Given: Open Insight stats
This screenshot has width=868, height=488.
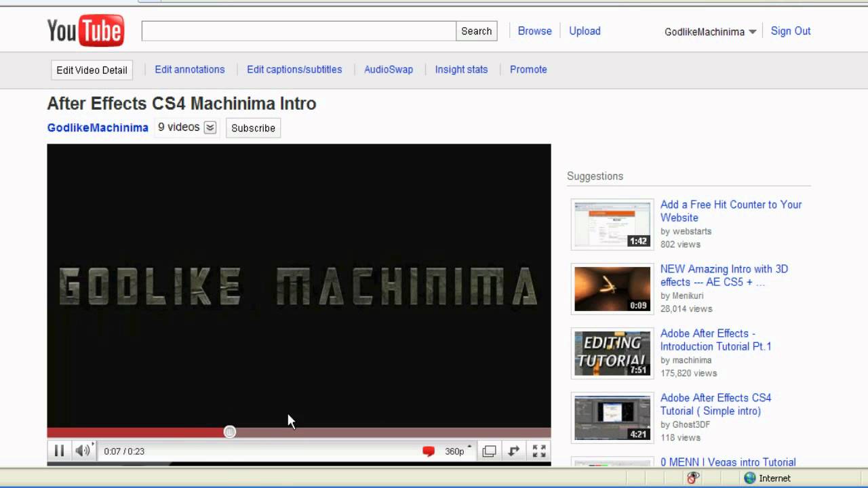Looking at the screenshot, I should click(x=461, y=69).
